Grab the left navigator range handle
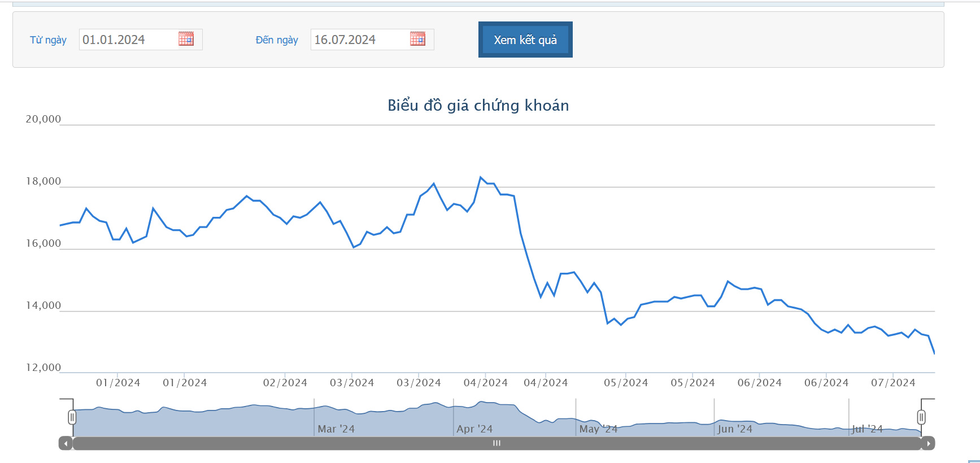This screenshot has height=463, width=980. 72,417
